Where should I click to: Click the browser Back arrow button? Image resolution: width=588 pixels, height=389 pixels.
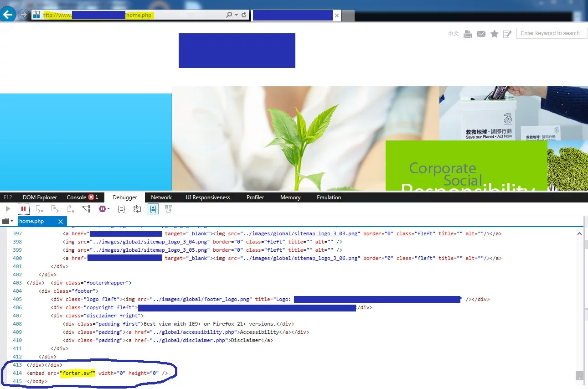pos(8,15)
